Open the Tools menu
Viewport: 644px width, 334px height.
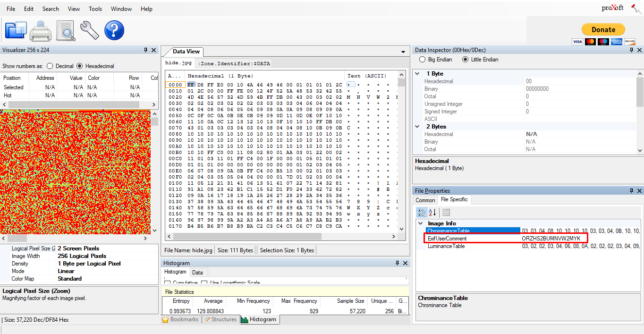pos(95,9)
